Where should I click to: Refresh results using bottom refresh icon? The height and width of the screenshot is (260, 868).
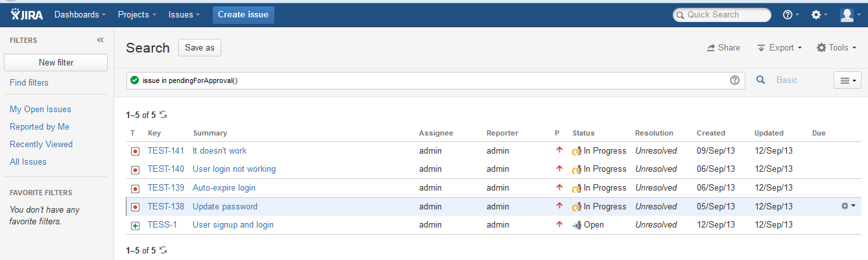[x=163, y=250]
